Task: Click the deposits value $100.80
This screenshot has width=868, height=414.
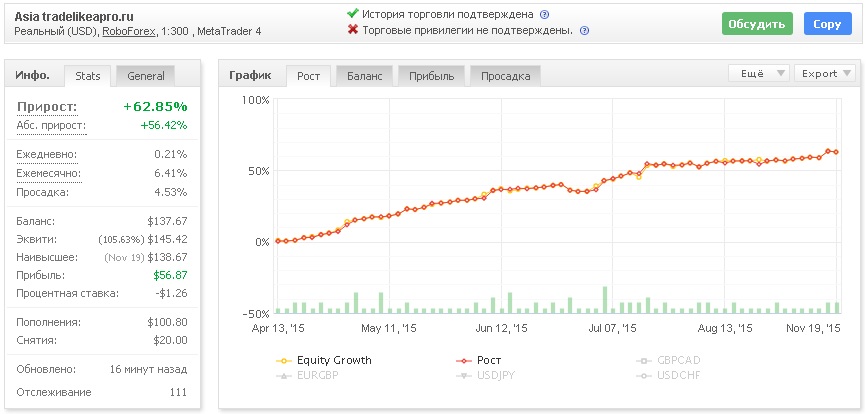Action: coord(167,322)
